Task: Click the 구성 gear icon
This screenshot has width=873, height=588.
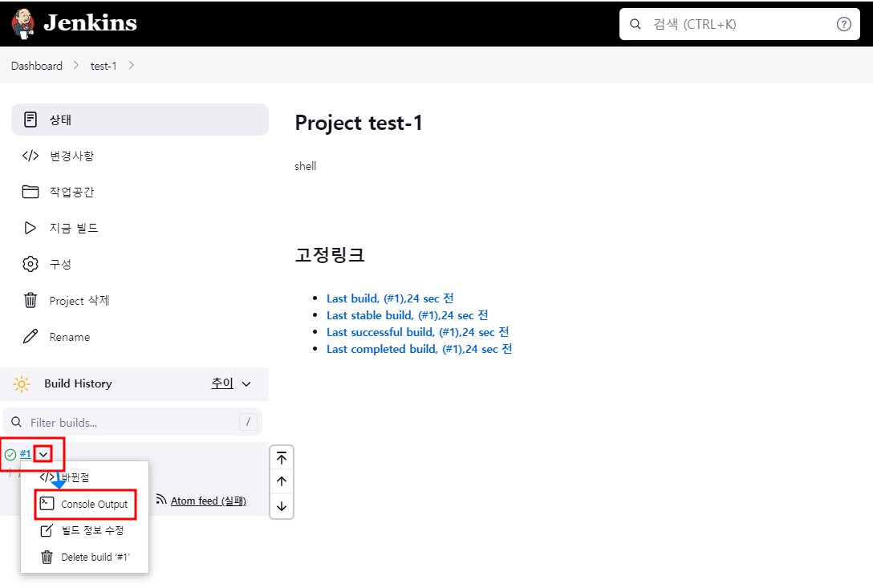Action: click(x=30, y=264)
